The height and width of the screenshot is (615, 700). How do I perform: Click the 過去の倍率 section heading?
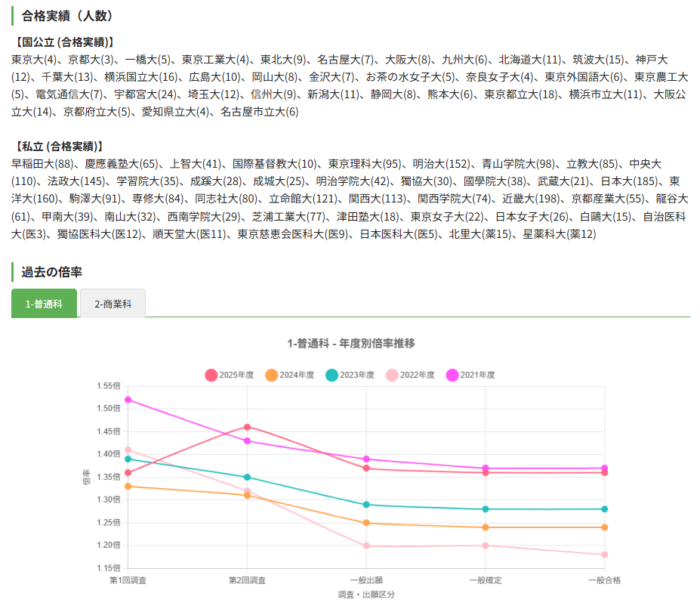(x=52, y=272)
